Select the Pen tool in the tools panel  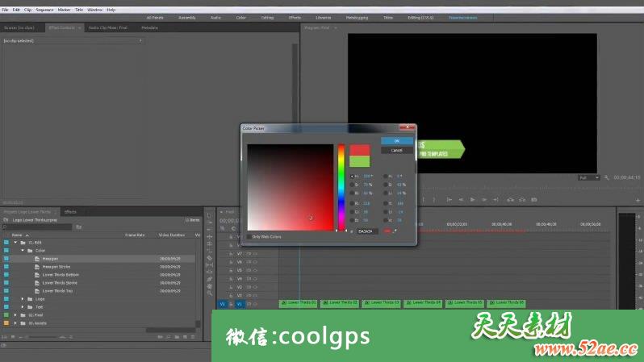[x=210, y=279]
